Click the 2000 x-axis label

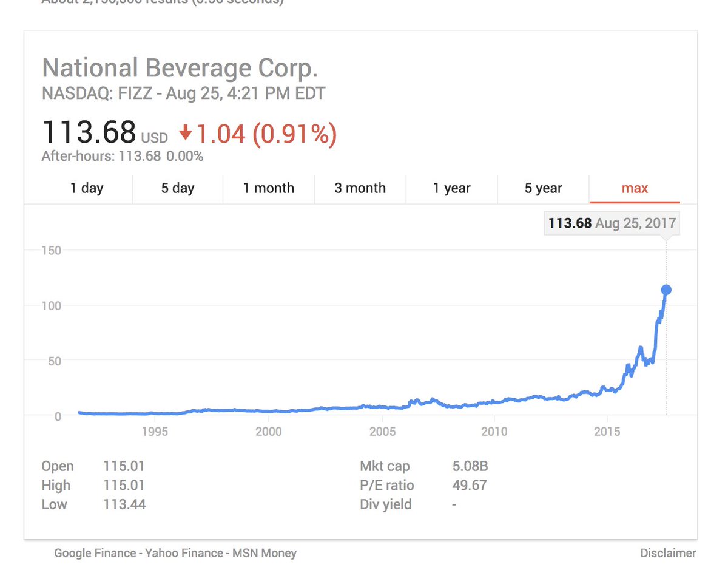point(269,431)
